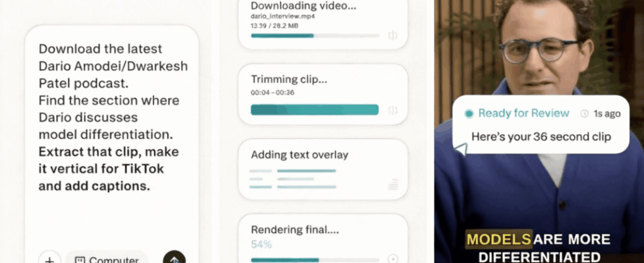This screenshot has width=644, height=263.
Task: Open the Trimming clip card title
Action: point(288,79)
